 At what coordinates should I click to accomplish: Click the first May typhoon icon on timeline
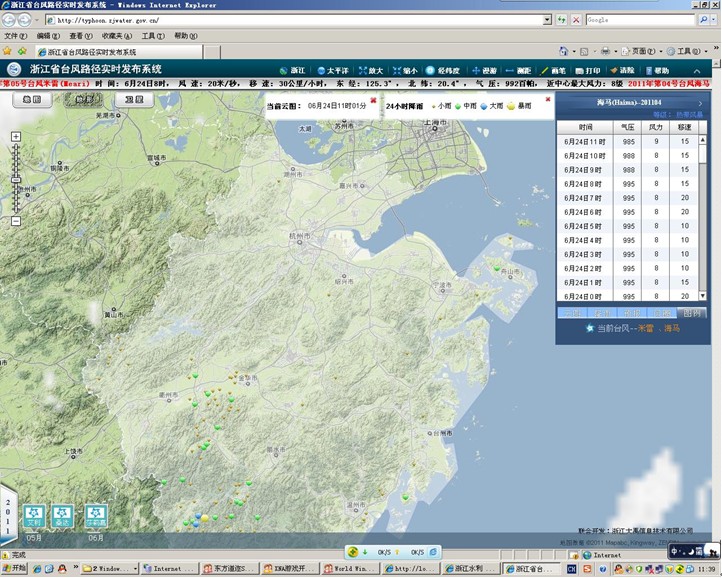[34, 516]
